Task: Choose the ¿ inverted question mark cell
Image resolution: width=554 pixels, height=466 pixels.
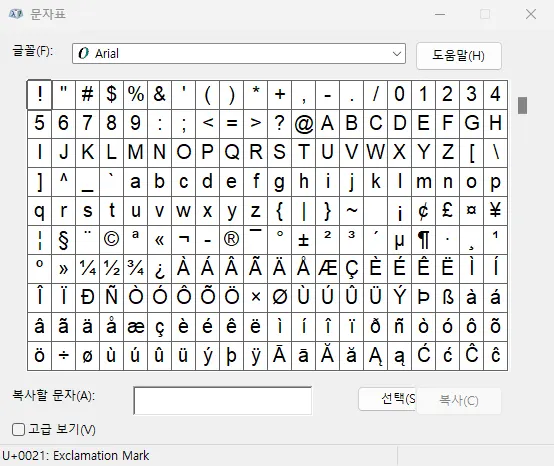Action: tap(160, 269)
